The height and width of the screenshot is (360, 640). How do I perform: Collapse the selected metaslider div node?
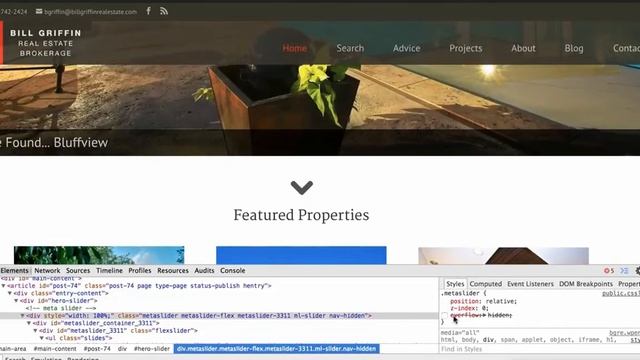23,316
